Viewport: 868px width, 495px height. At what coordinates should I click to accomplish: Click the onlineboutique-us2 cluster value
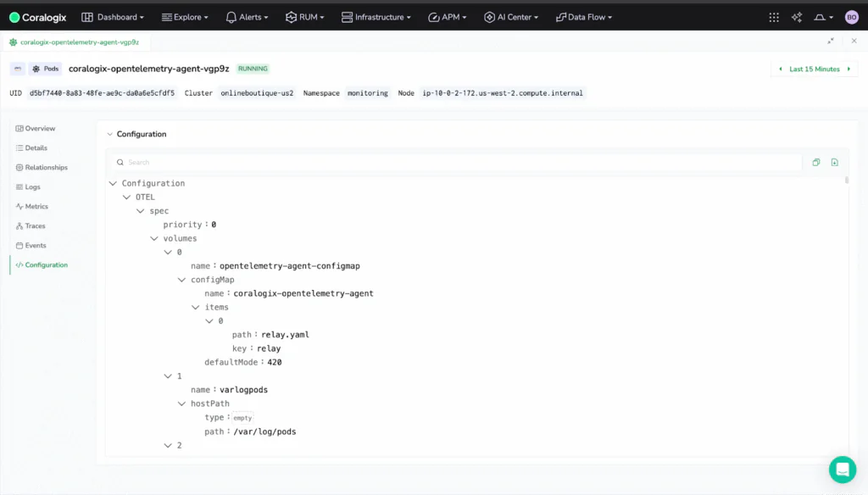tap(257, 93)
